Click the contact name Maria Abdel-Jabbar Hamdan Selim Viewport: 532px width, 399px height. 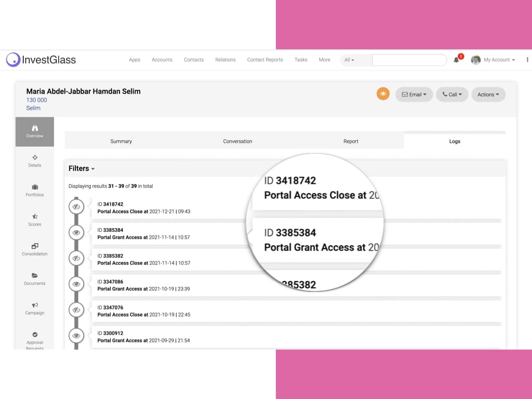coord(84,91)
